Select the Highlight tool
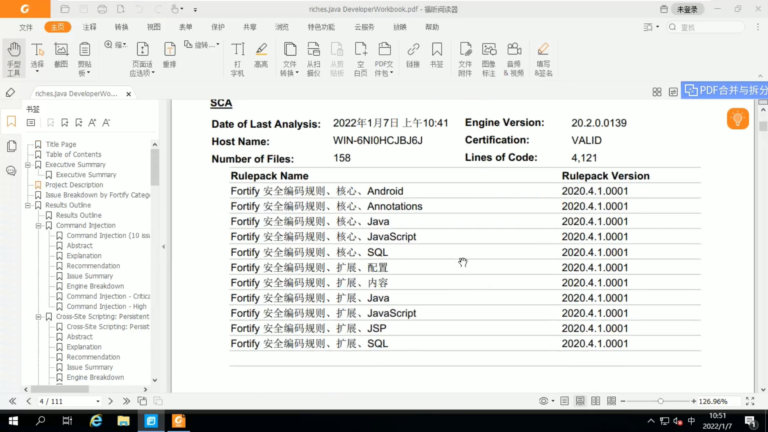The height and width of the screenshot is (432, 768). coord(261,54)
